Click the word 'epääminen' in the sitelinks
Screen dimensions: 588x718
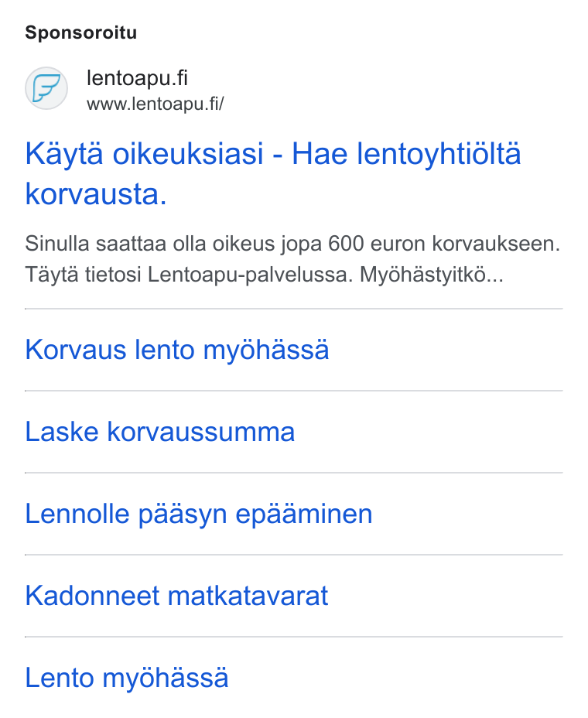pyautogui.click(x=304, y=514)
